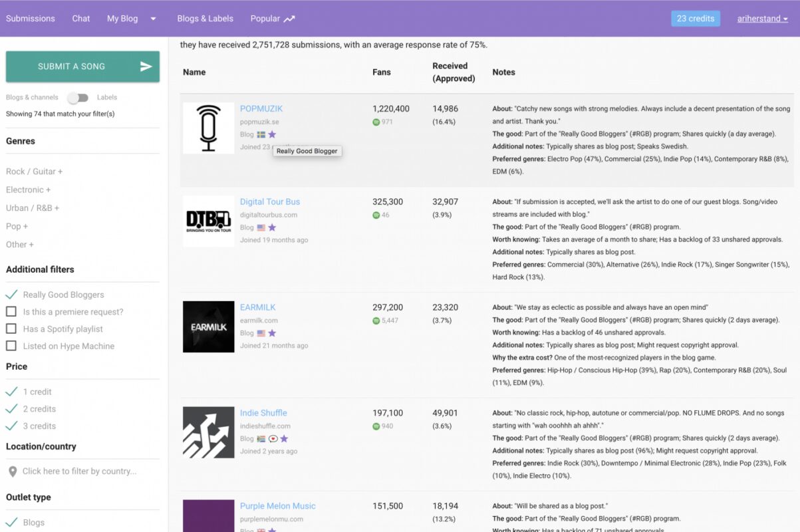Click the EARMILK logo thumbnail
The image size is (800, 532).
[x=209, y=327]
